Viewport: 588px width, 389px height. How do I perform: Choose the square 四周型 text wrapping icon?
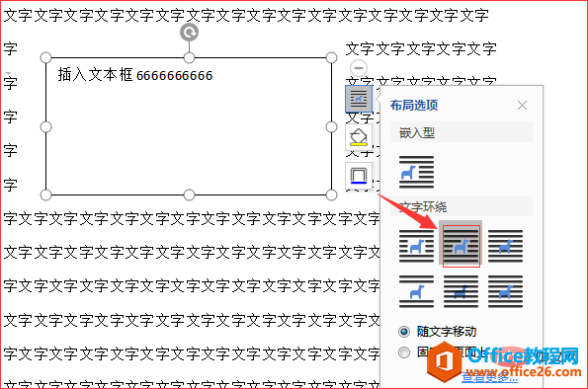click(416, 246)
